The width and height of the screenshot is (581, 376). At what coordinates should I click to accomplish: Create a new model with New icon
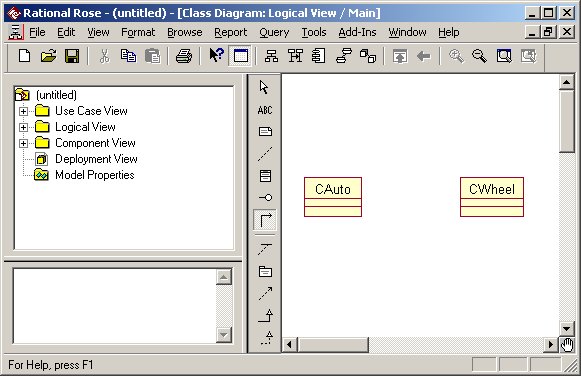coord(24,56)
